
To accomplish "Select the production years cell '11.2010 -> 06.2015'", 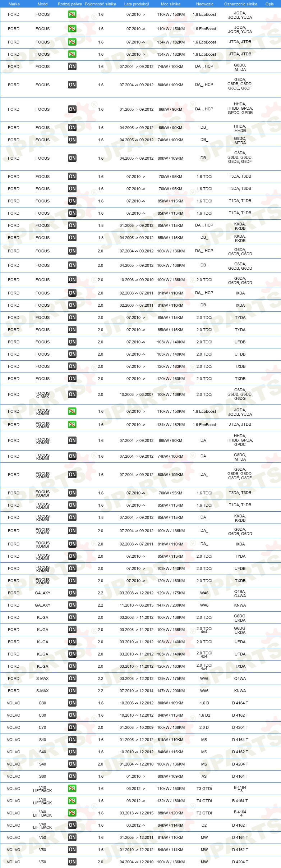I will [137, 605].
